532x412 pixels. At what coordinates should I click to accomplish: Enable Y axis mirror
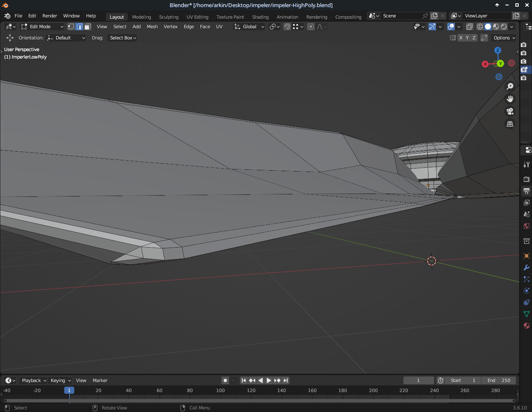point(467,38)
